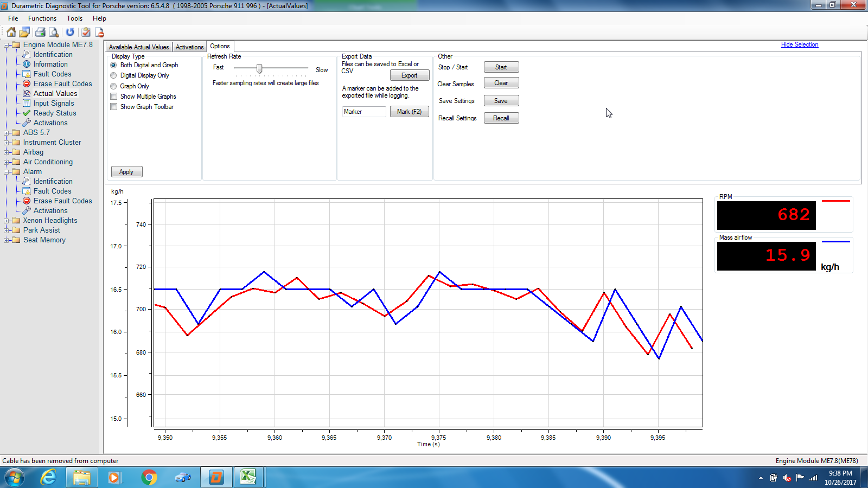The image size is (868, 488).
Task: Click the clipboard checkmark toolbar icon
Action: point(86,33)
